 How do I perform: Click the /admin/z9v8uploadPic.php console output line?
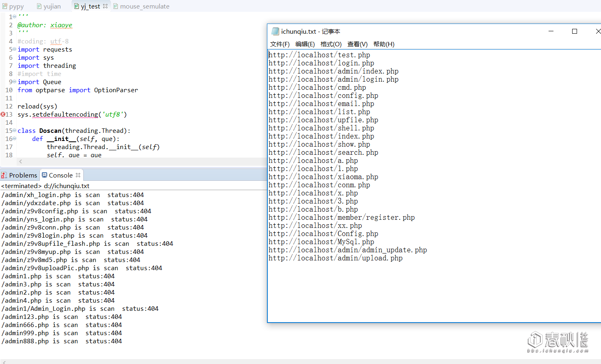point(82,268)
